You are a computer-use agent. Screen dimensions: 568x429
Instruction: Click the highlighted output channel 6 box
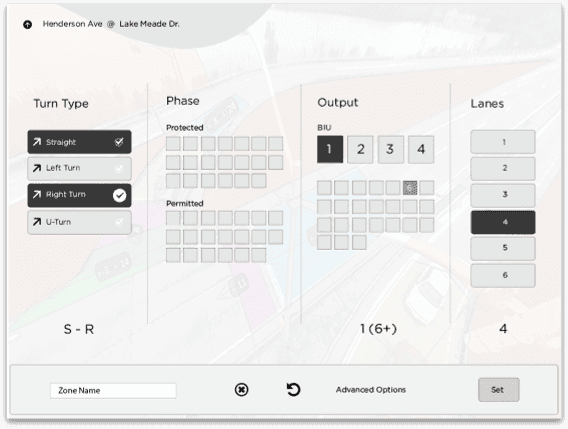[x=410, y=188]
